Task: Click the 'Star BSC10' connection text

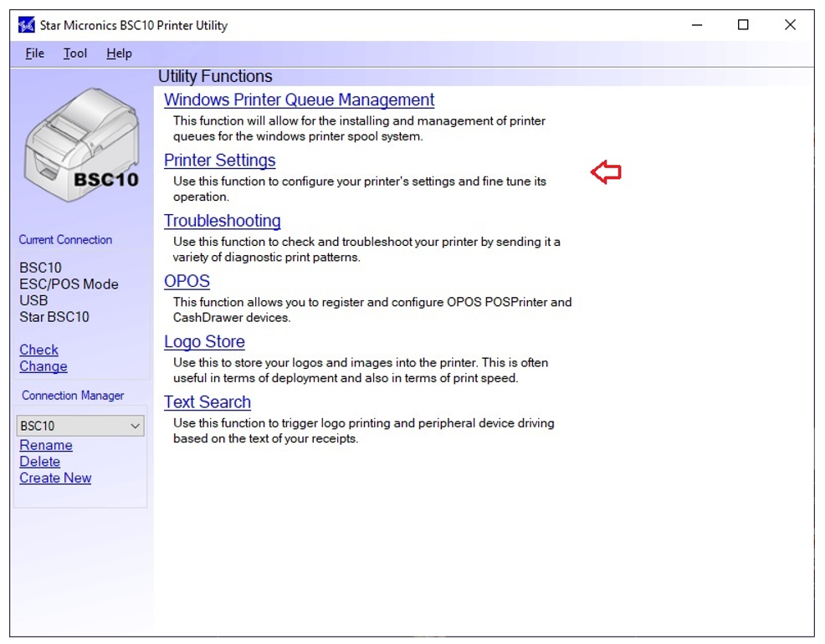Action: (54, 317)
